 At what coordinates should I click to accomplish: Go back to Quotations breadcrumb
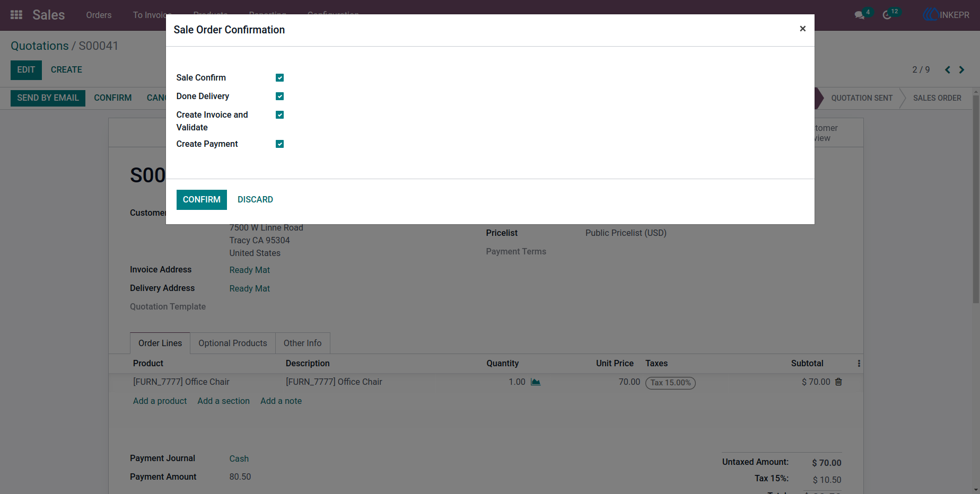point(40,46)
